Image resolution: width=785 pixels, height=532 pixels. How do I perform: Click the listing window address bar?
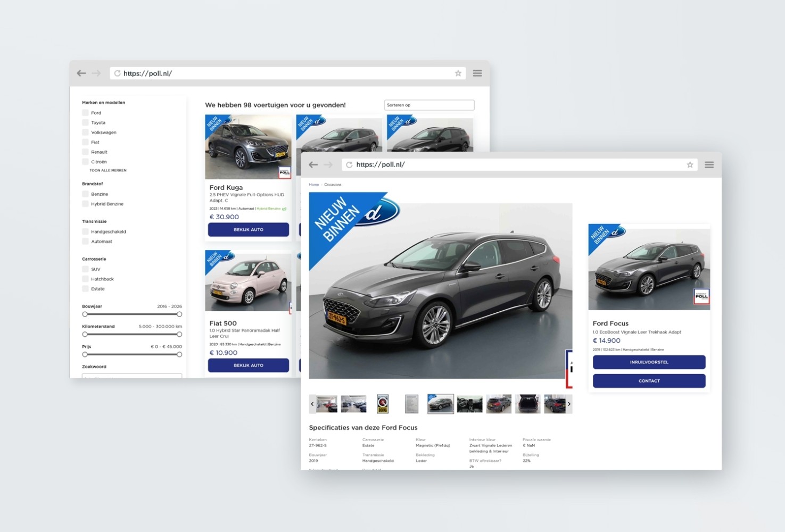[288, 73]
